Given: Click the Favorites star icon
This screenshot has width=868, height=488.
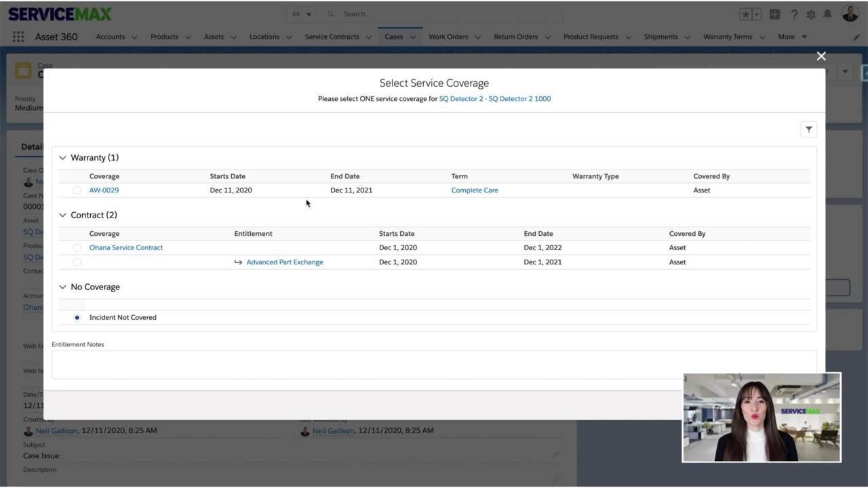Looking at the screenshot, I should 745,14.
